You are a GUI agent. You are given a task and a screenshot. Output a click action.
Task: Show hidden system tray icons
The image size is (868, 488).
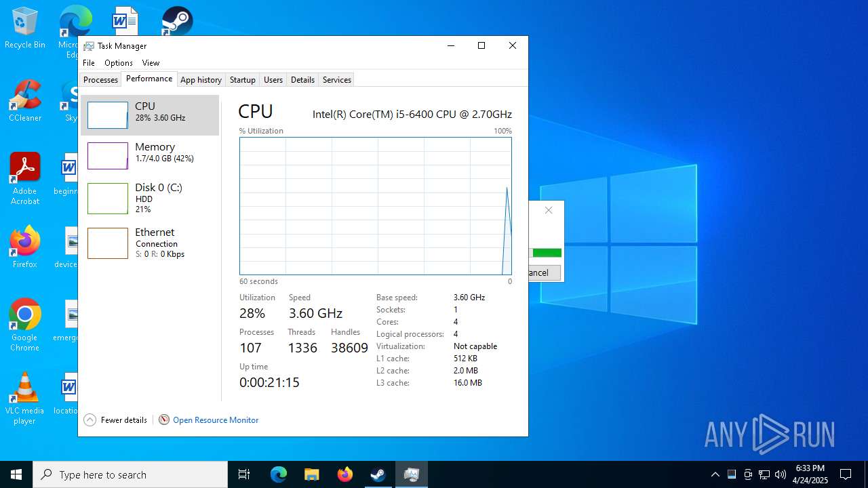715,474
